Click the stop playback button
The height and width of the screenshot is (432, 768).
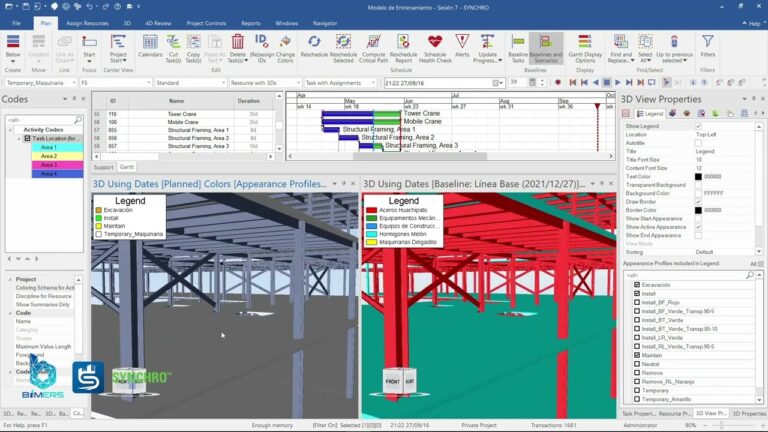tap(606, 83)
